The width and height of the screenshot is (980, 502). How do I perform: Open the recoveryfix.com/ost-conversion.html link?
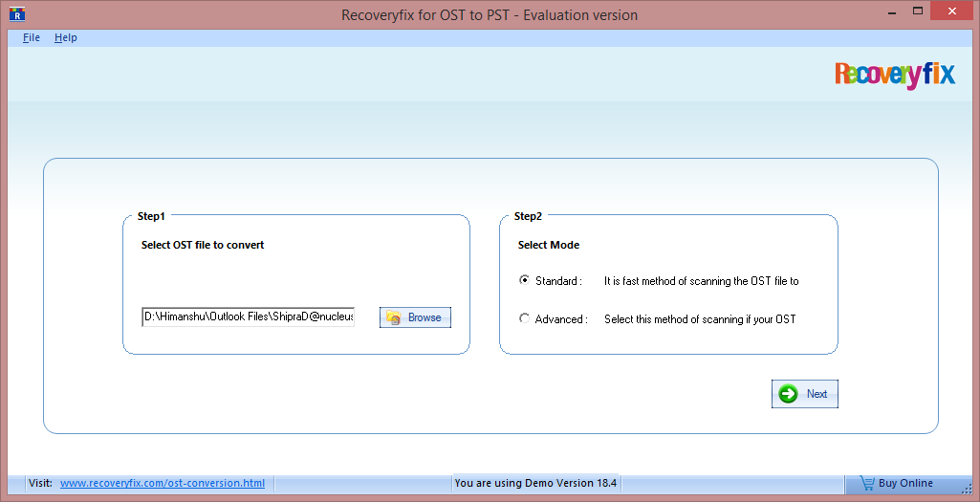163,483
